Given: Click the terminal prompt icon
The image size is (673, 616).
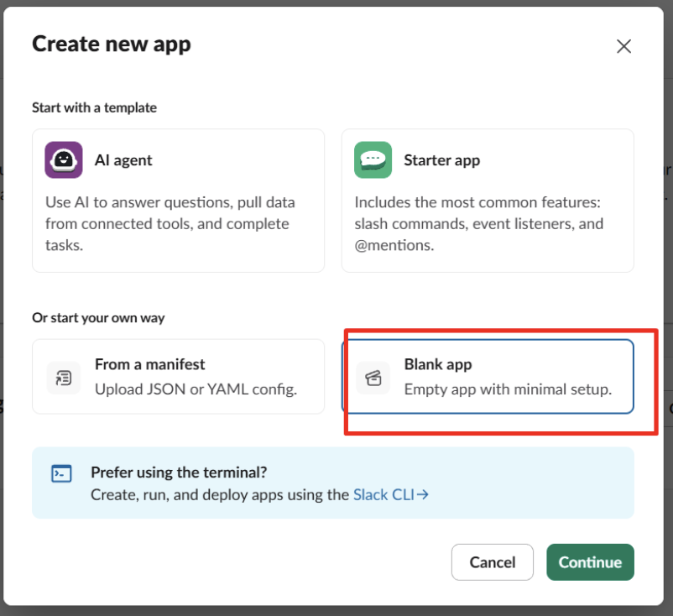Looking at the screenshot, I should pyautogui.click(x=61, y=473).
